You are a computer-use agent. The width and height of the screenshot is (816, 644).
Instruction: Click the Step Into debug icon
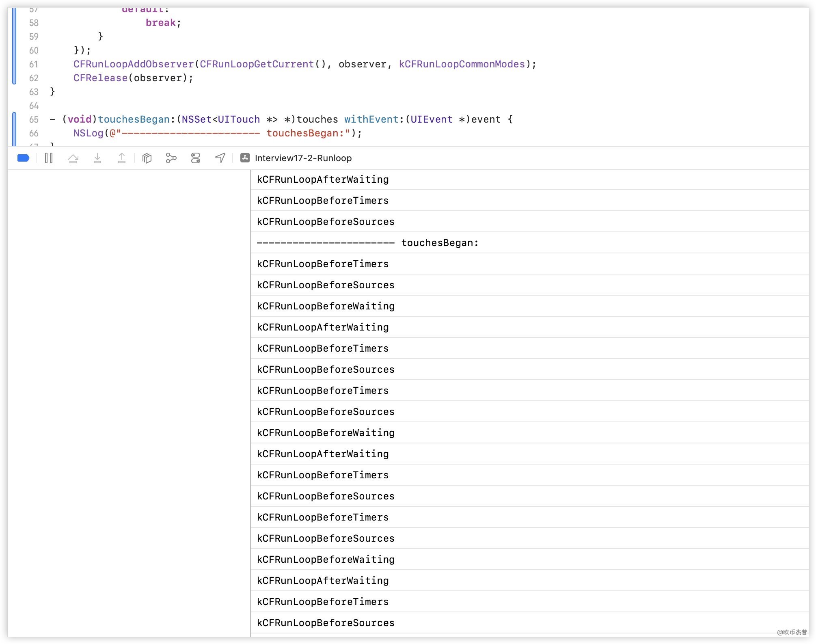[97, 158]
